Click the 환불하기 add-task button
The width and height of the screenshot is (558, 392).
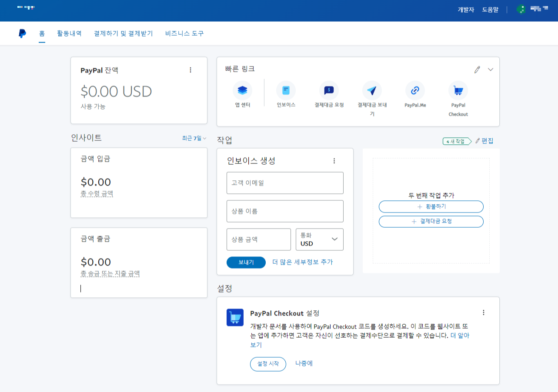[x=431, y=206]
